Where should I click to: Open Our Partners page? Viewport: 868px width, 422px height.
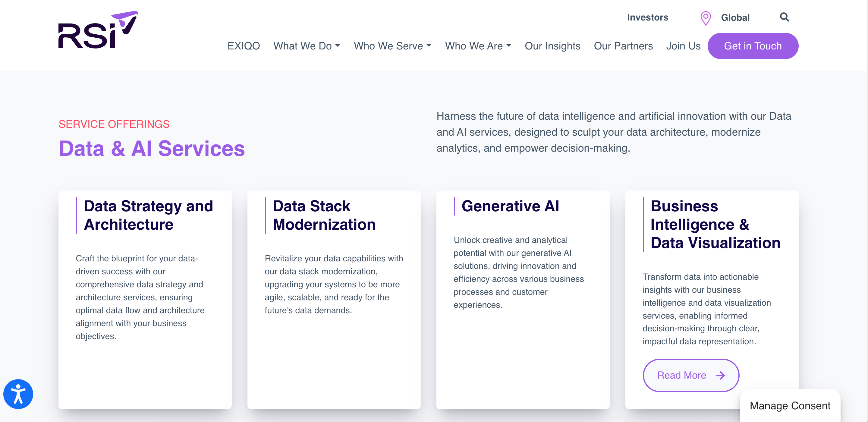point(623,46)
